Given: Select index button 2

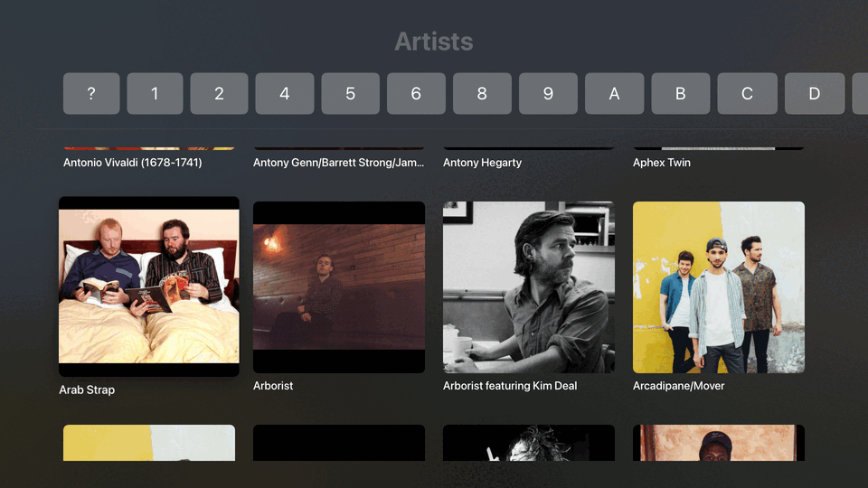Looking at the screenshot, I should point(219,93).
